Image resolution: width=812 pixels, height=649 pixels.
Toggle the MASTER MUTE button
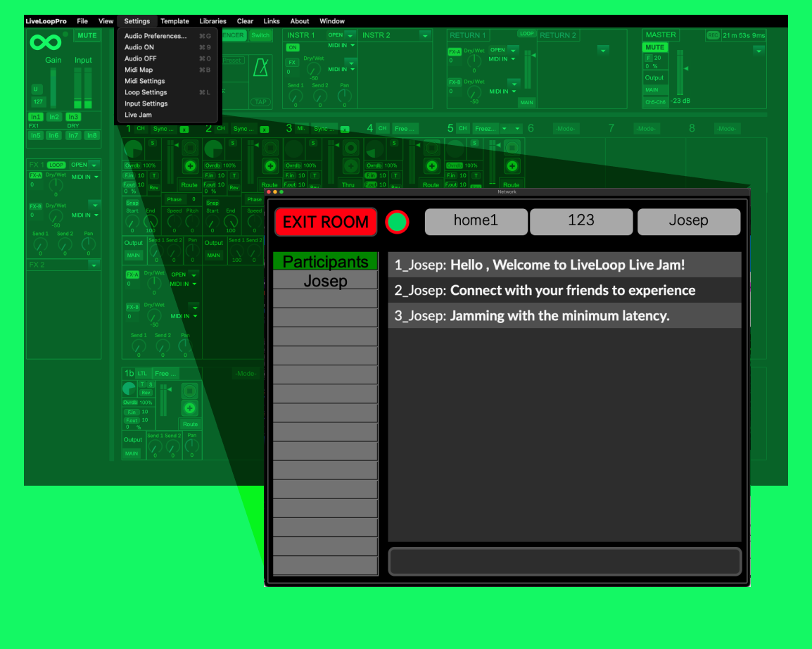(x=654, y=47)
